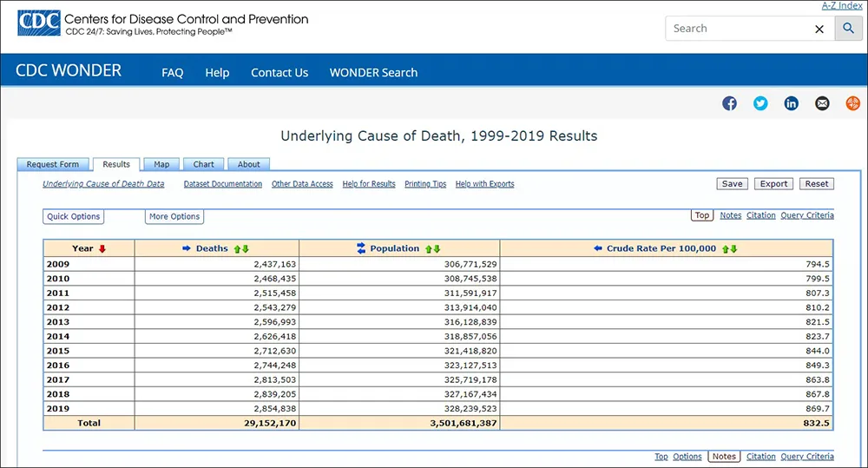Click blue left arrow before Crude Rate
Viewport: 868px width, 468px height.
598,248
